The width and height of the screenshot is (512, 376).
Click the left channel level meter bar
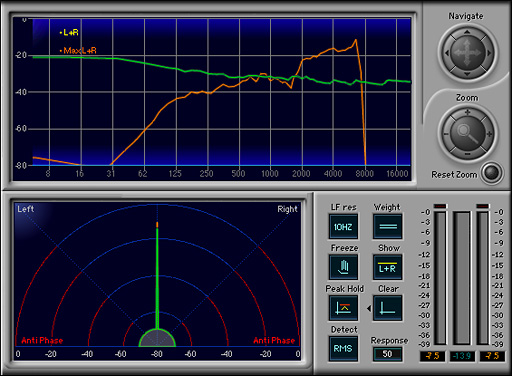tap(440, 278)
